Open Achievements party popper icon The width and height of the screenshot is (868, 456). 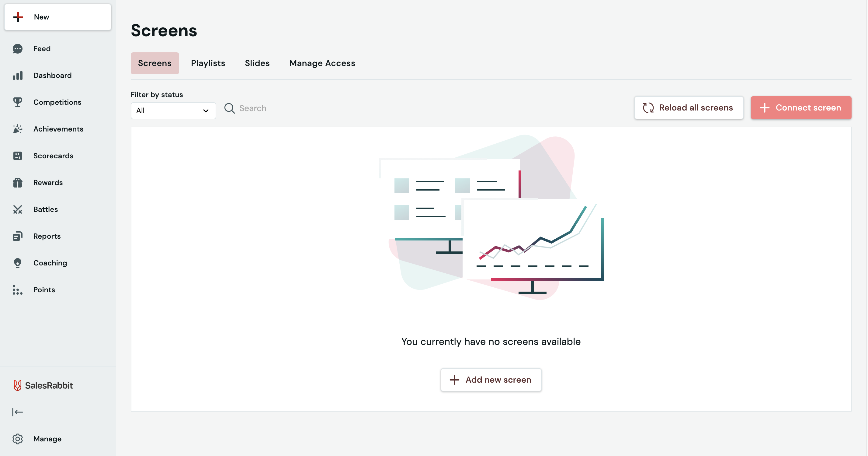click(18, 129)
